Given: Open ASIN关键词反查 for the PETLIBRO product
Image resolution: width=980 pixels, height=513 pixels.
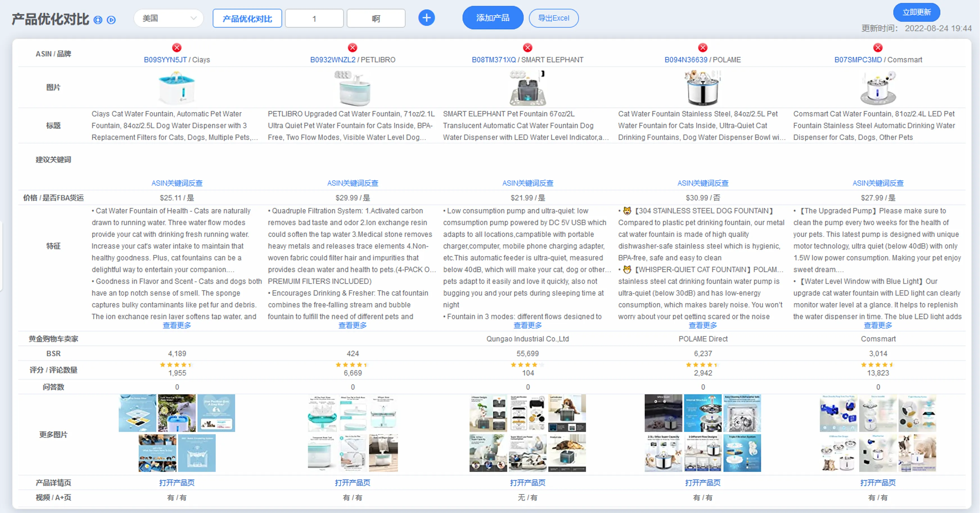Looking at the screenshot, I should (x=353, y=183).
